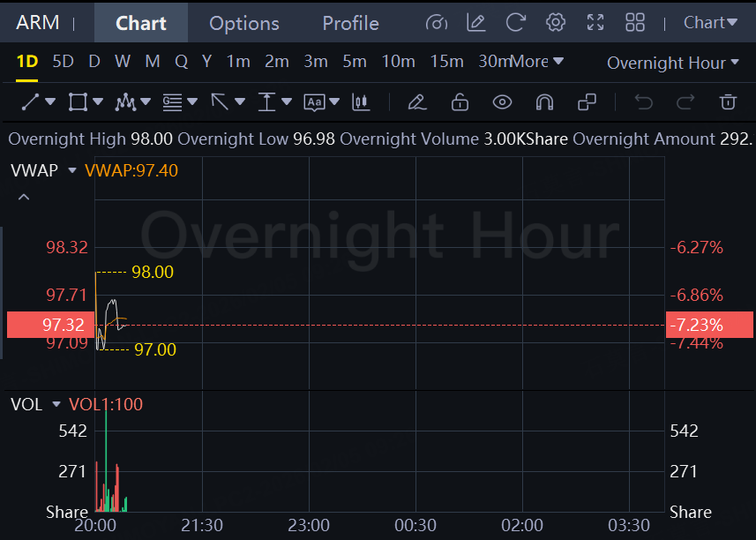Select the 10m interval
Image resolution: width=756 pixels, height=540 pixels.
pyautogui.click(x=398, y=62)
